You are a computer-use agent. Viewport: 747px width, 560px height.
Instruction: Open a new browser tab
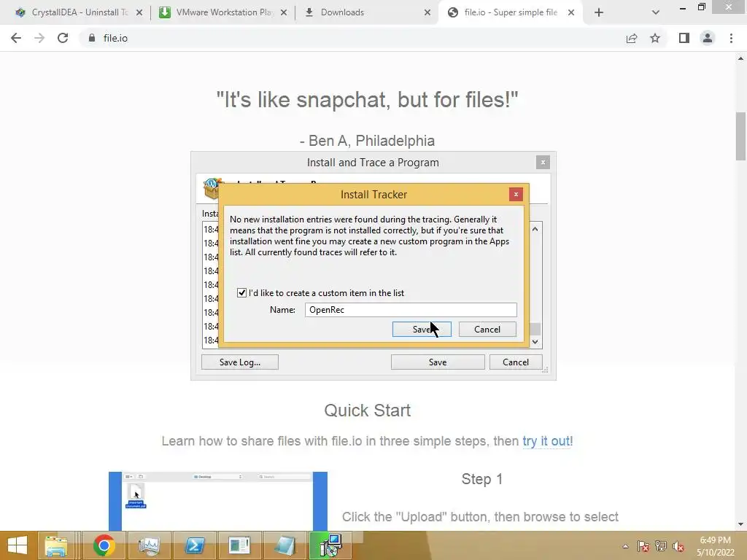pyautogui.click(x=599, y=12)
